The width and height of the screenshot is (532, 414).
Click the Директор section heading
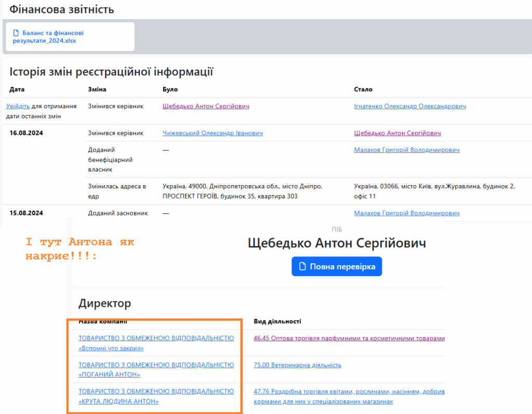pos(104,303)
